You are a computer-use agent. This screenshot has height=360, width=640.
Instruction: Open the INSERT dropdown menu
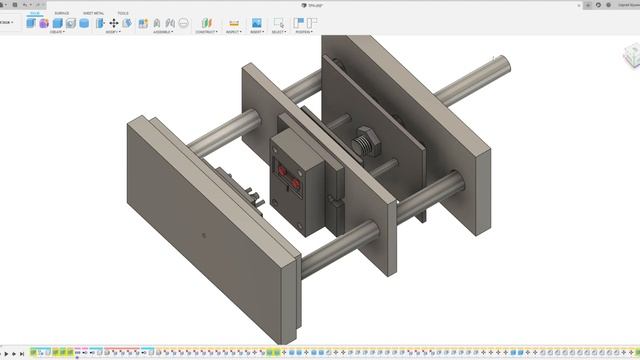[x=257, y=32]
